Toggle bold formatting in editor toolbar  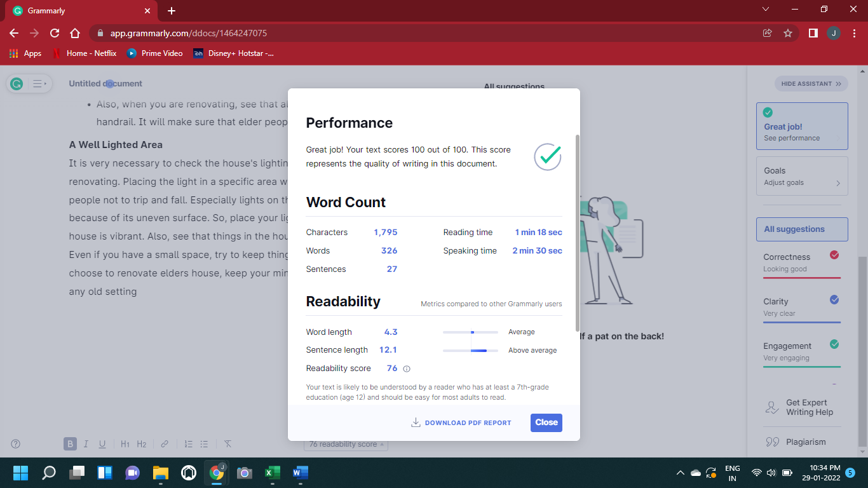[70, 444]
